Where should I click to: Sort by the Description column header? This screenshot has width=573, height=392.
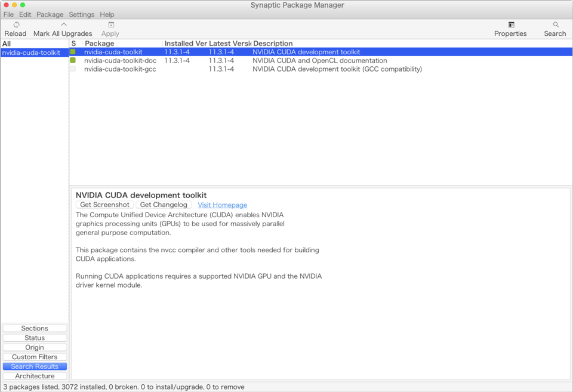pyautogui.click(x=273, y=44)
